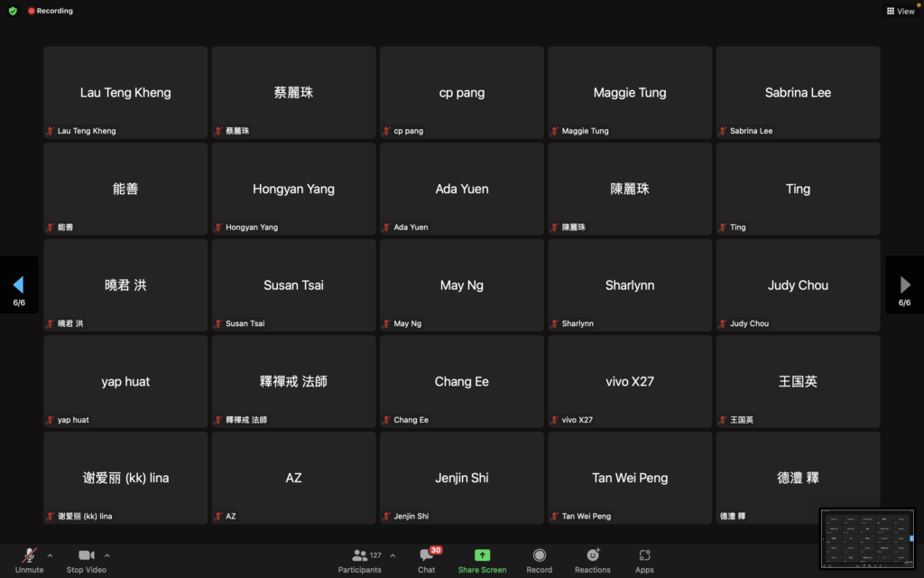Click the right gallery page arrow
The height and width of the screenshot is (578, 924).
905,285
